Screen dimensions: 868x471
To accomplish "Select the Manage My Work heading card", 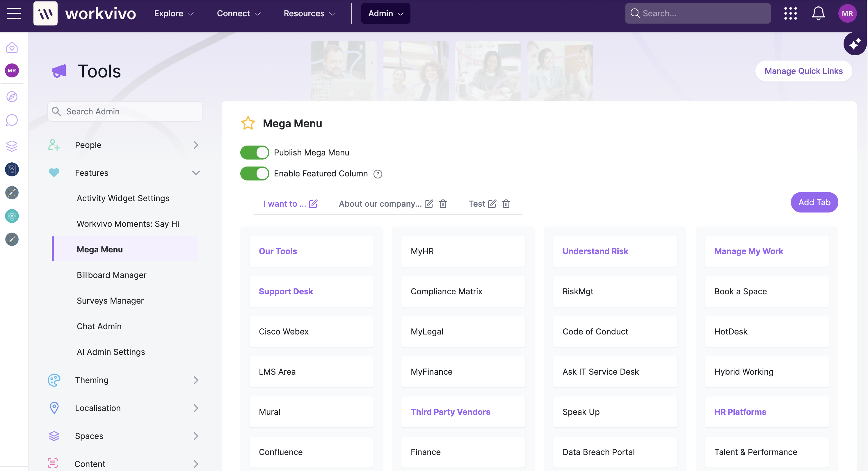I will click(766, 251).
